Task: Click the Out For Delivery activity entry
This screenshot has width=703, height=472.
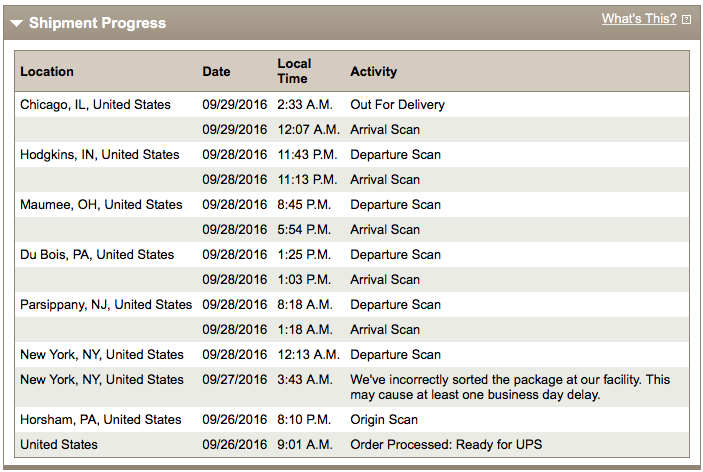Action: [x=398, y=104]
